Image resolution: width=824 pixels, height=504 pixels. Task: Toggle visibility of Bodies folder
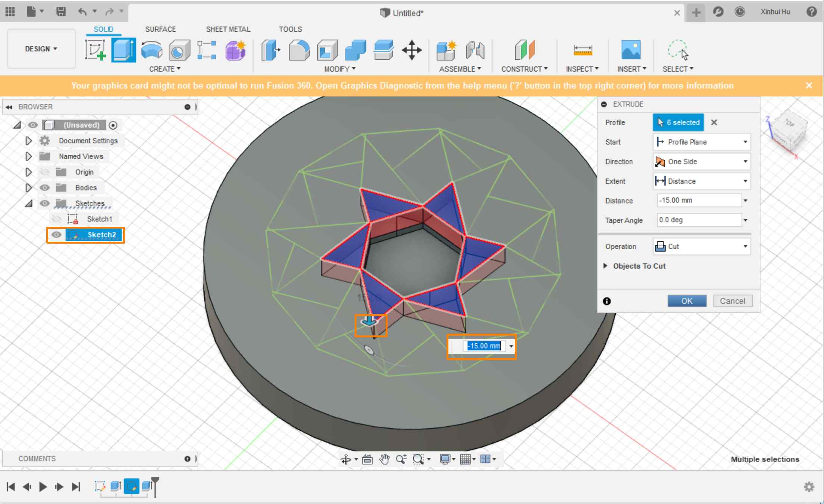[44, 188]
